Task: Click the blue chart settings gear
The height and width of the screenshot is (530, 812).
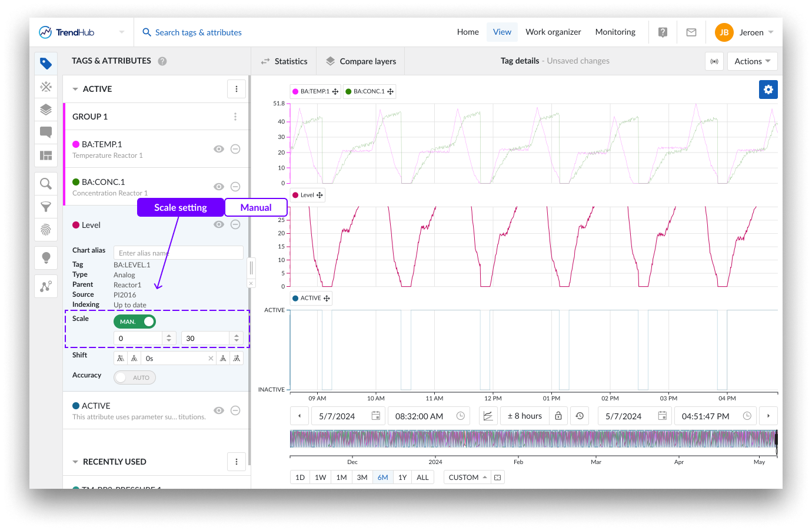Action: pyautogui.click(x=768, y=90)
